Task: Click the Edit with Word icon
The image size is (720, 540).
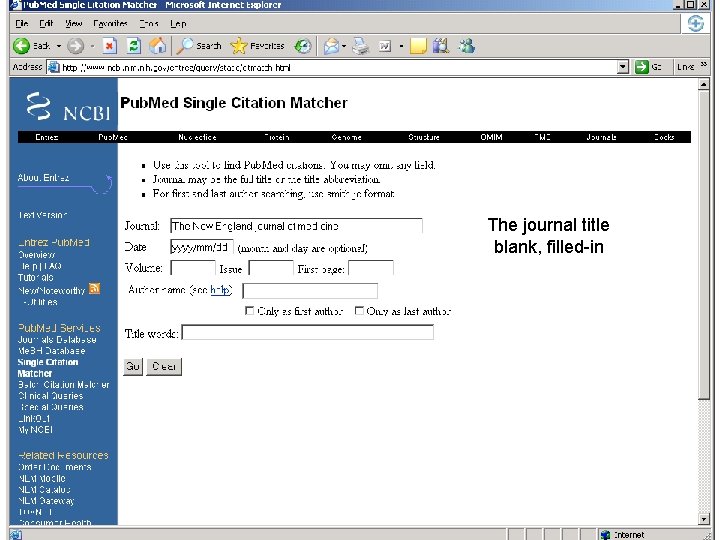Action: pos(385,46)
